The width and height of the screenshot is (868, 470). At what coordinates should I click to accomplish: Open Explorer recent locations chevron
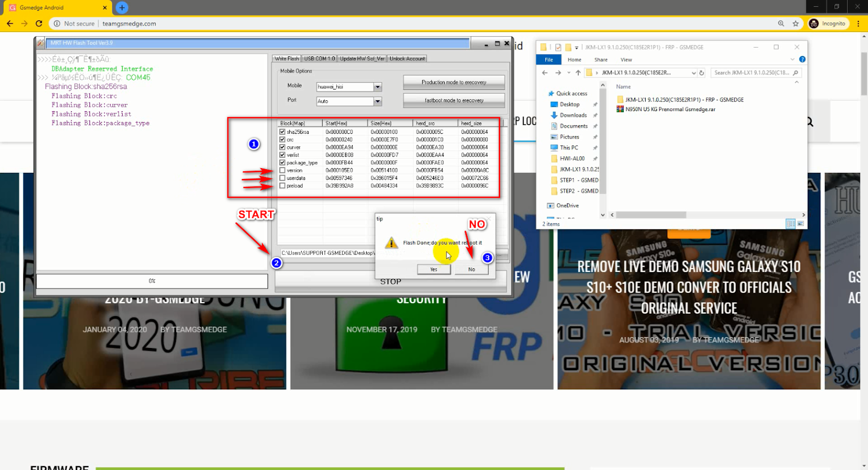point(569,73)
